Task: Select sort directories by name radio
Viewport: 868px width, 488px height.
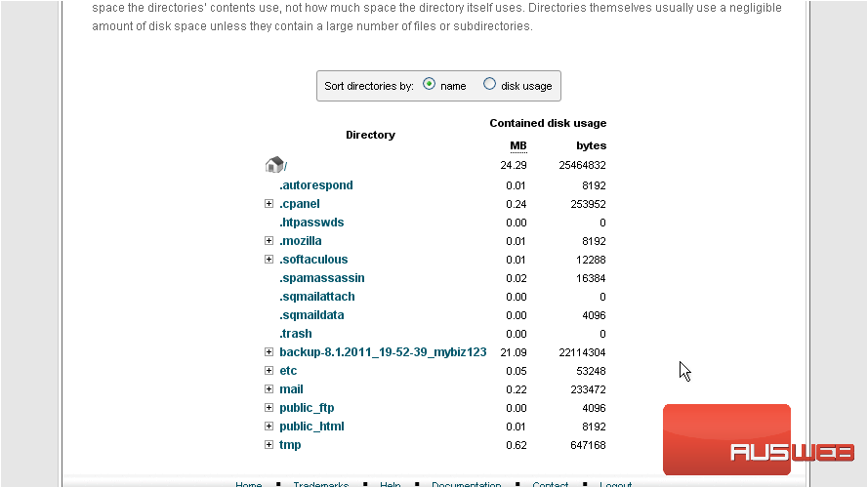Action: 429,84
